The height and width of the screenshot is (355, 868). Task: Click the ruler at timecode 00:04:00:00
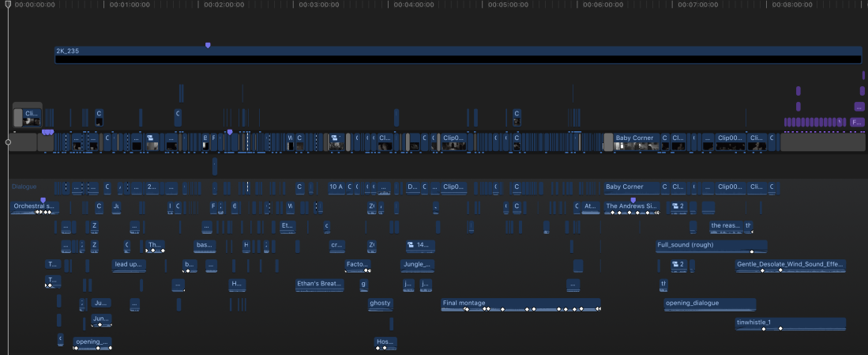pos(394,5)
